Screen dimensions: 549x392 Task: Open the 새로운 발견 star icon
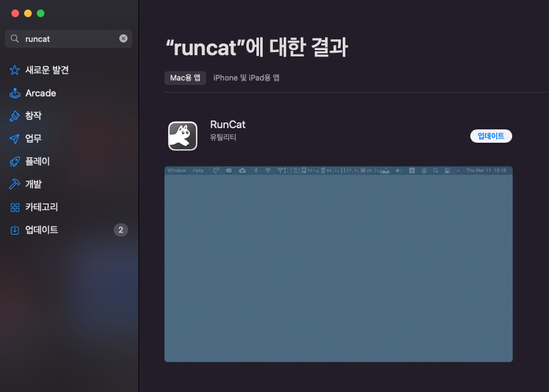(x=15, y=70)
